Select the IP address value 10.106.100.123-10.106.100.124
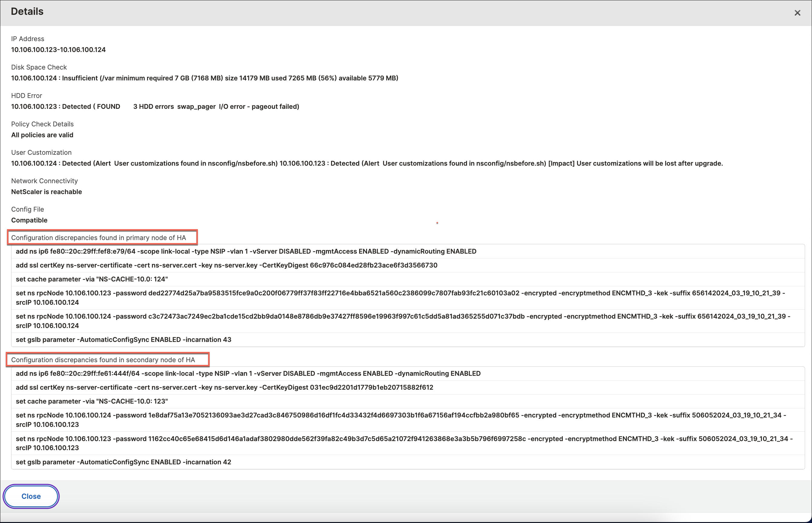This screenshot has height=523, width=812. point(58,50)
